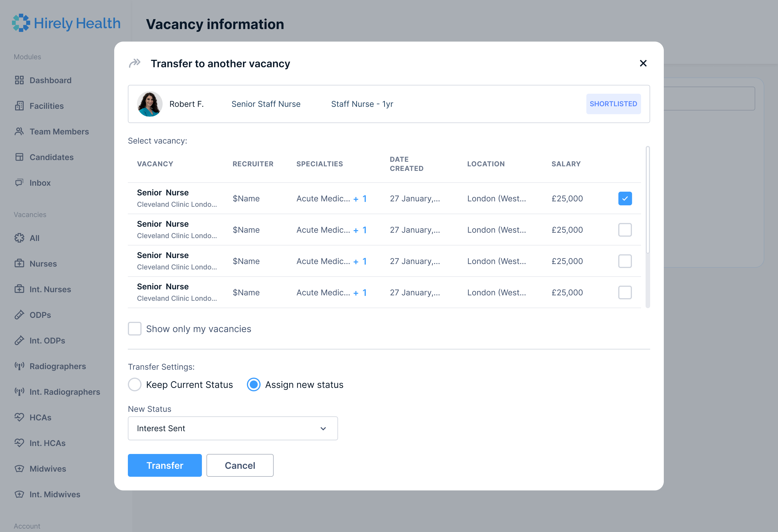
Task: Click the HCAs heartbeat icon
Action: click(19, 417)
